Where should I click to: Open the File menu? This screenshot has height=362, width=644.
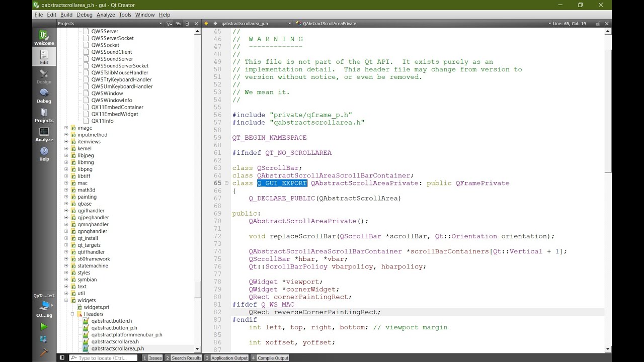pos(39,15)
